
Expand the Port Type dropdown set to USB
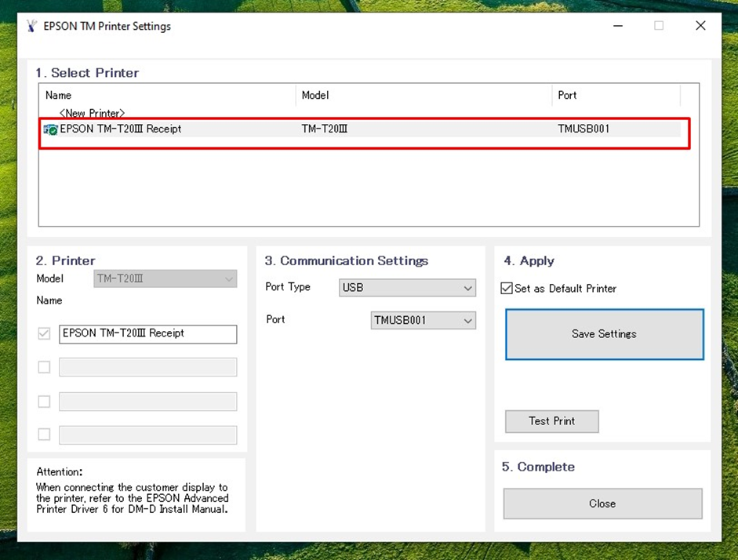407,288
